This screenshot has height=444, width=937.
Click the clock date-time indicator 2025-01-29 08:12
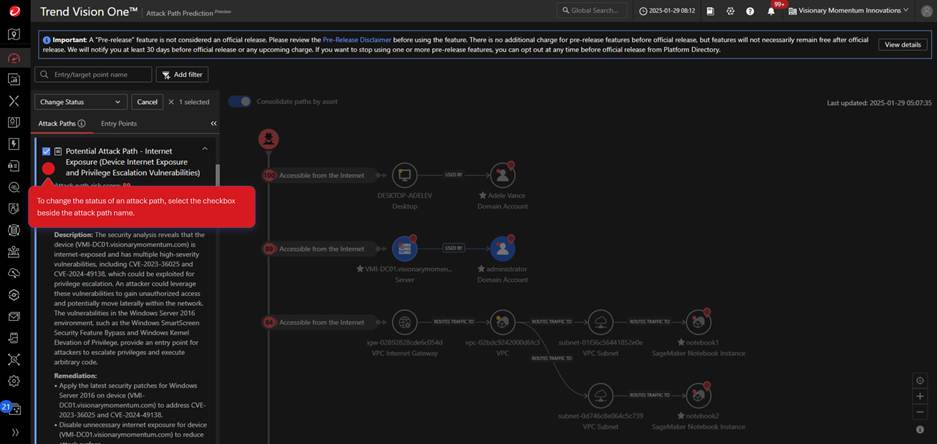pyautogui.click(x=667, y=11)
